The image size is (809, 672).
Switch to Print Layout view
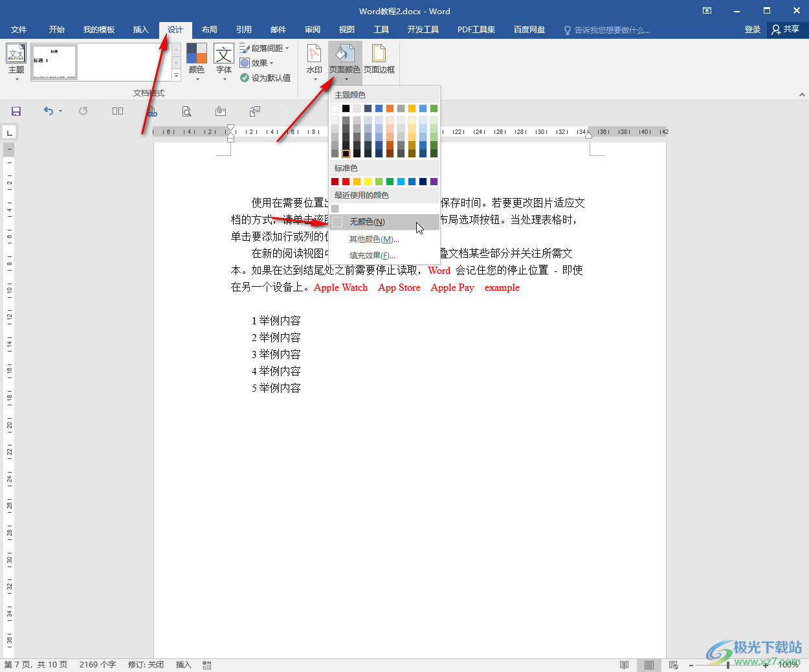[648, 665]
